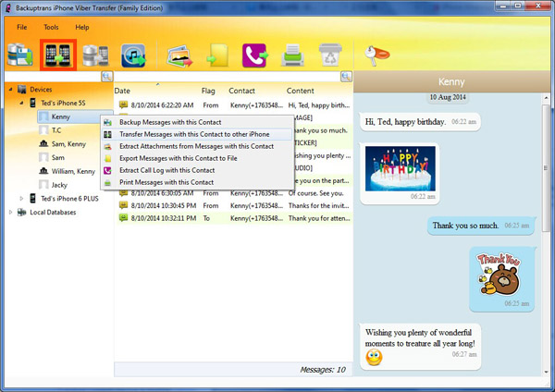
Task: Collapse Ted's iPhone 5S node
Action: [21, 103]
